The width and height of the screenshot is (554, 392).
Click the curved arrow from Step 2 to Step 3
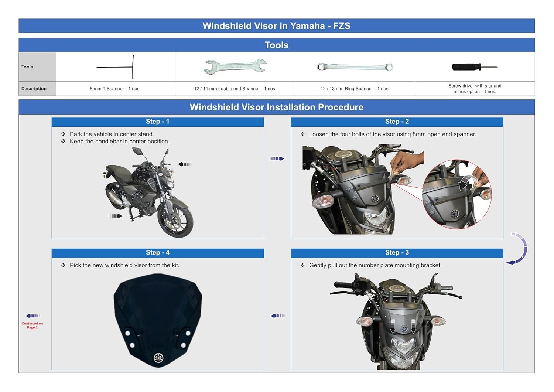tap(519, 248)
